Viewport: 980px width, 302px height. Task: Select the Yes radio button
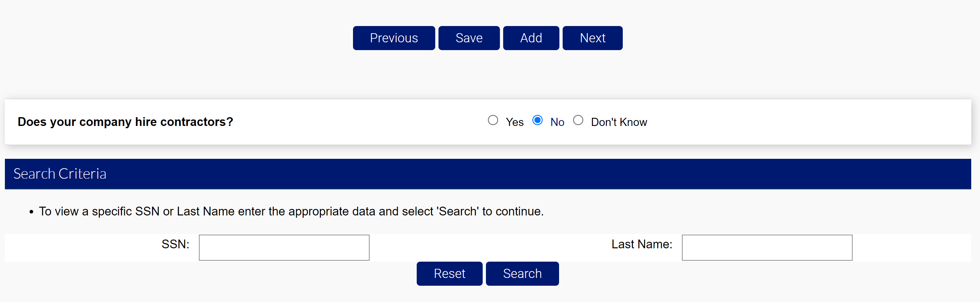pyautogui.click(x=493, y=120)
